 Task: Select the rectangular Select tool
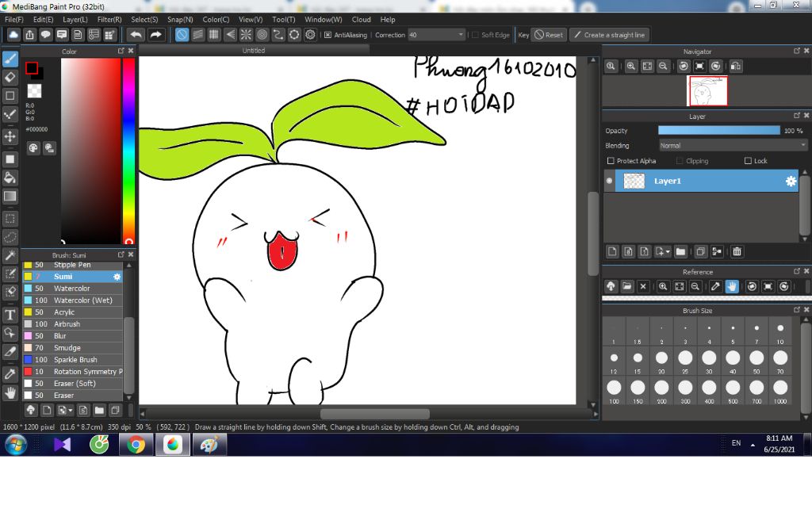point(10,219)
